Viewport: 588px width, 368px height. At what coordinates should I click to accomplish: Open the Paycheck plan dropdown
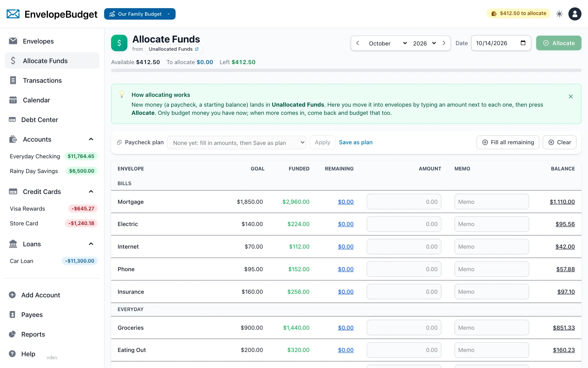click(x=237, y=143)
